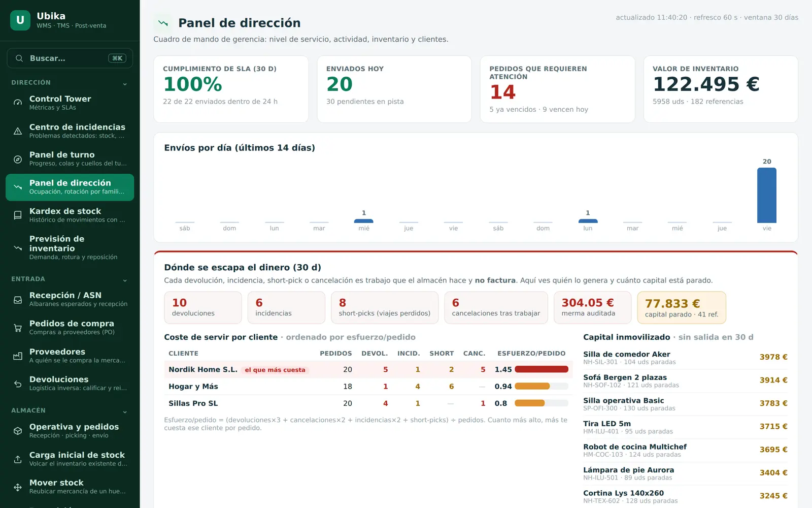
Task: Open Sofá Bergen 2 plazas item
Action: [x=685, y=381]
